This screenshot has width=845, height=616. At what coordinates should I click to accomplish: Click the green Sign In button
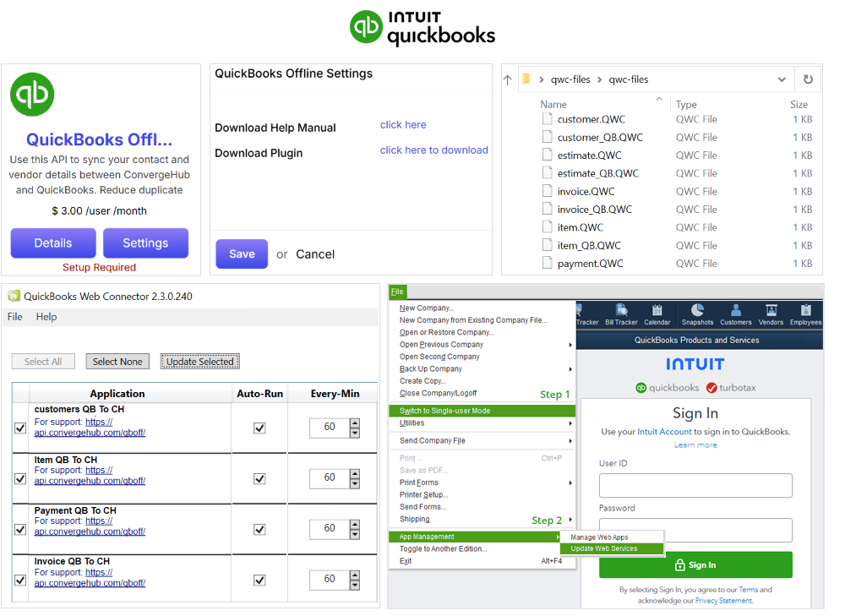695,564
